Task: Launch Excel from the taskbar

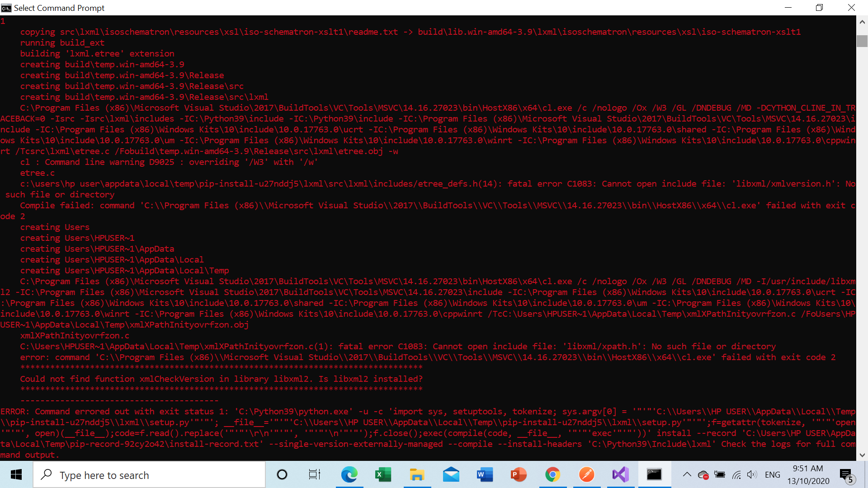Action: click(383, 474)
